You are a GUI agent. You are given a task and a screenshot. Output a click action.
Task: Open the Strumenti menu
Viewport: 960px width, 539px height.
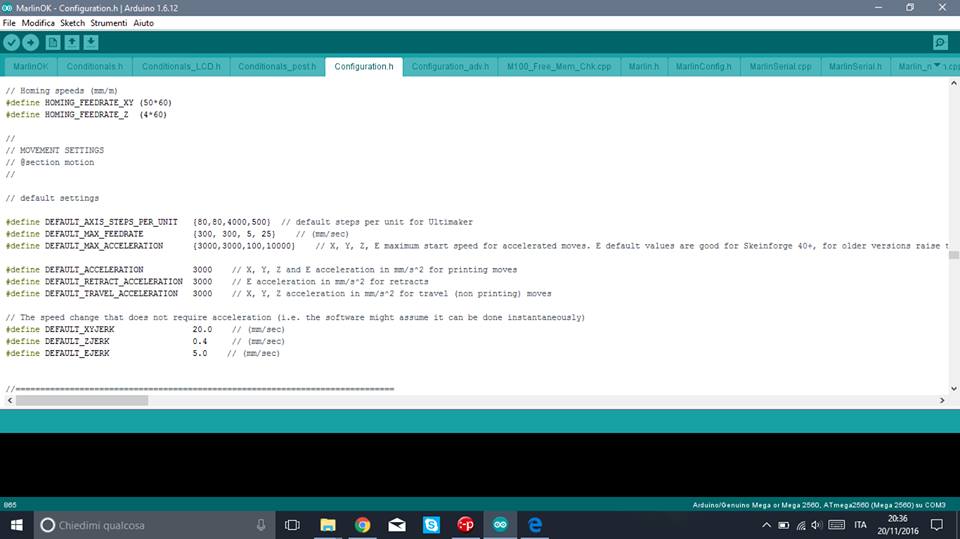(109, 23)
